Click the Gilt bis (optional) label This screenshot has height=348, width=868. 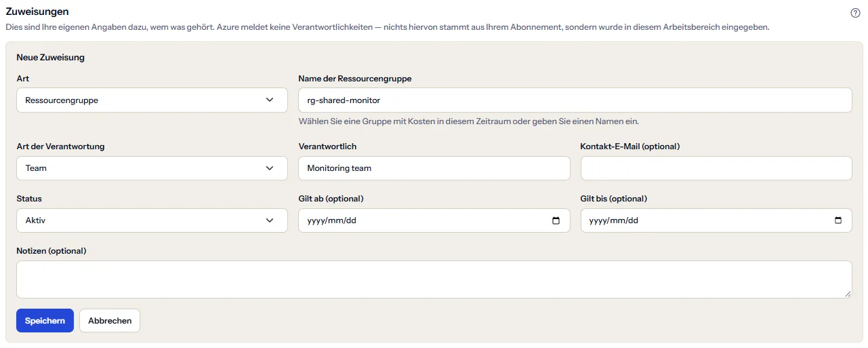pyautogui.click(x=614, y=199)
